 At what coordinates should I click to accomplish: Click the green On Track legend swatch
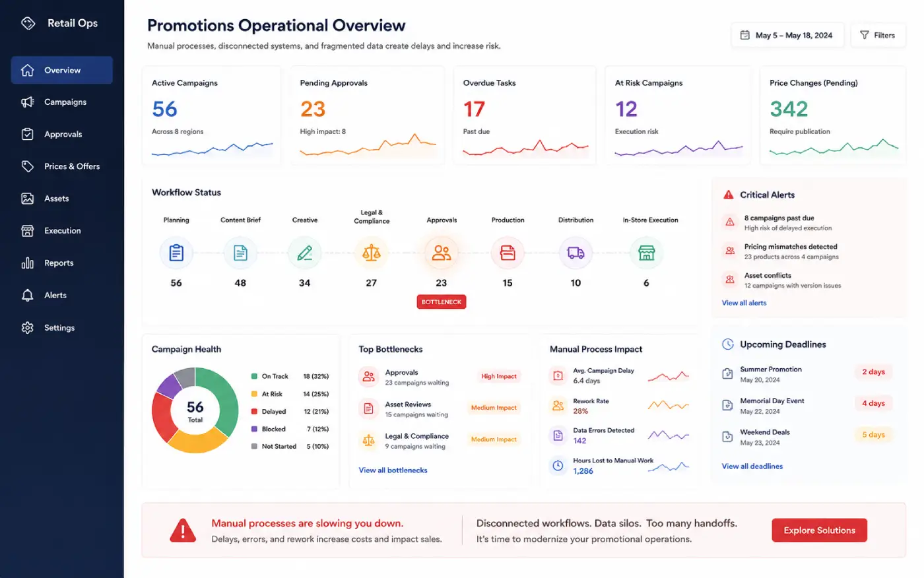coord(254,377)
